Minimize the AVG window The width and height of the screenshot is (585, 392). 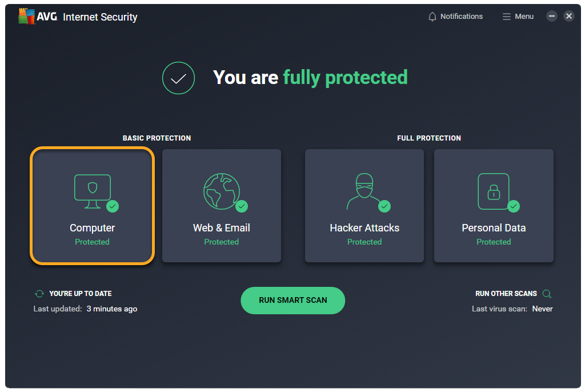551,17
